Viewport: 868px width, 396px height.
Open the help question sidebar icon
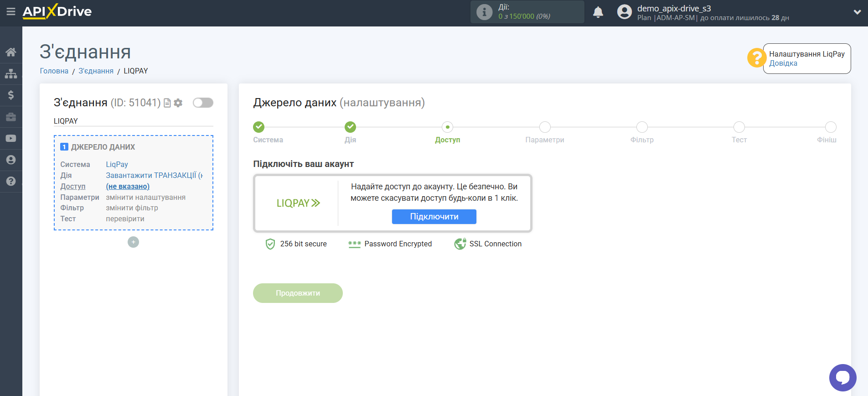(x=11, y=181)
